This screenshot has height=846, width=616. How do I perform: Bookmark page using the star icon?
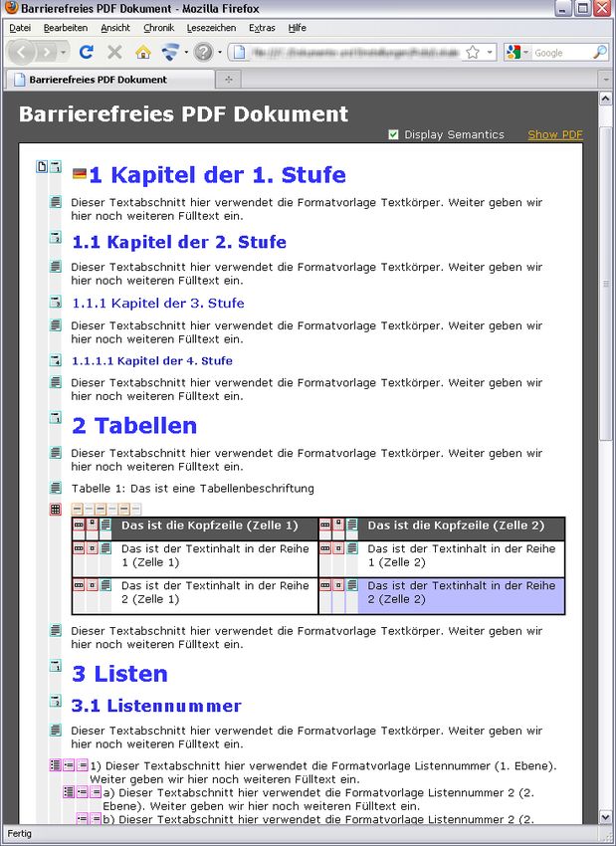click(x=473, y=52)
